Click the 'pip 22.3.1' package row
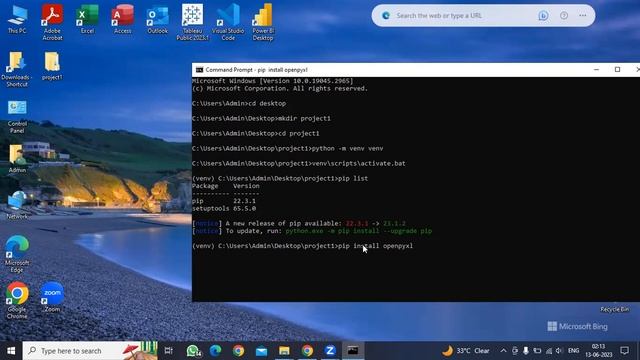640x360 pixels. 224,201
